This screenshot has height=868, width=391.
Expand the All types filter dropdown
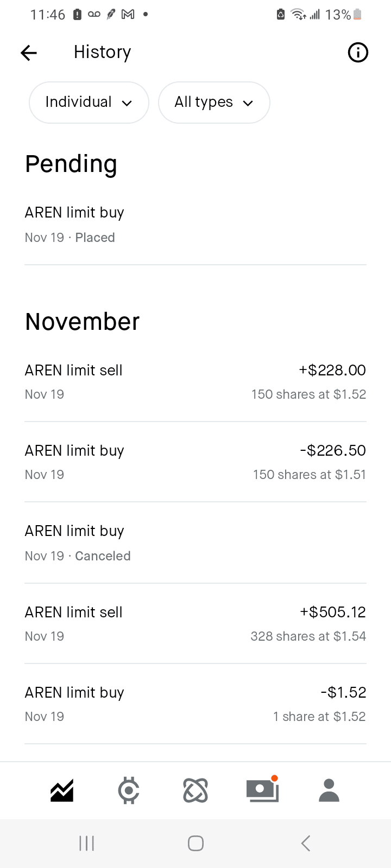tap(214, 103)
